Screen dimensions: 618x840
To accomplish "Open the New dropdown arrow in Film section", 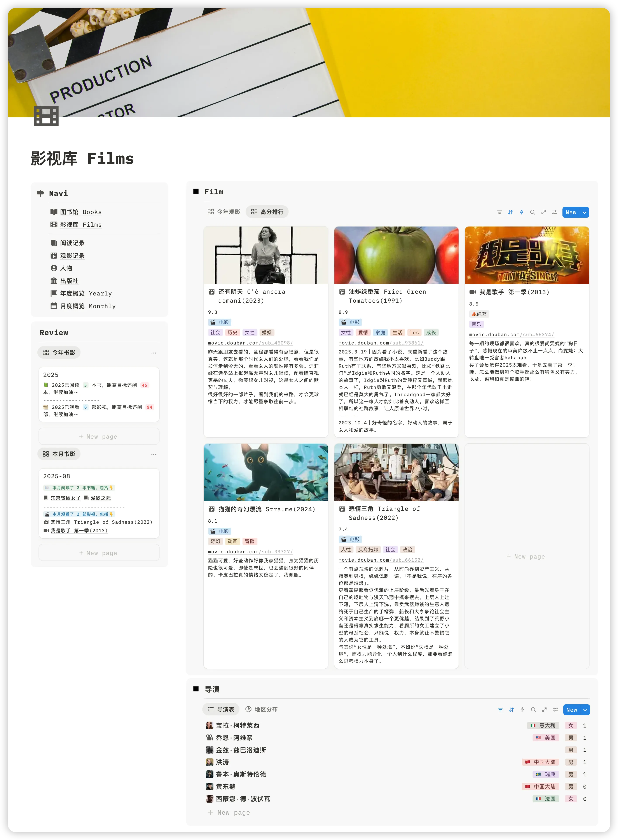I will click(x=584, y=212).
